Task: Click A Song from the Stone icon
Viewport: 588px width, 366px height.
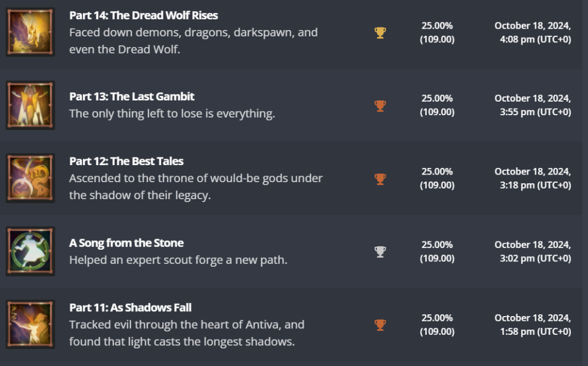Action: pyautogui.click(x=31, y=251)
